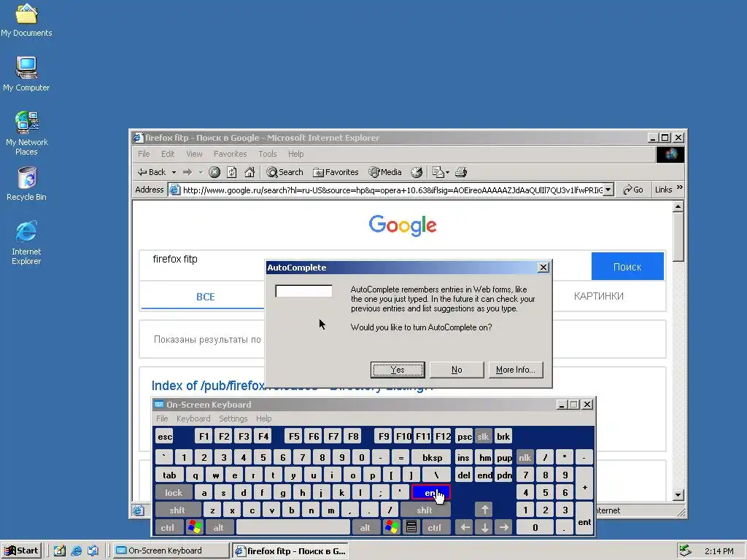747x560 pixels.
Task: Click the context menu key on keyboard
Action: coord(411,528)
